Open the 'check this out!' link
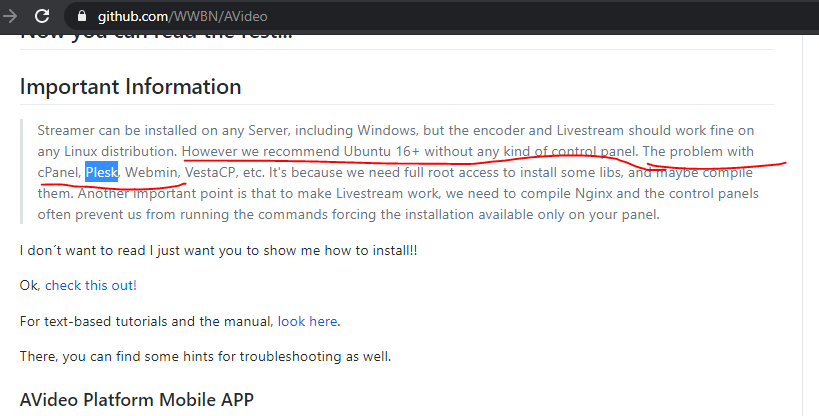 pyautogui.click(x=91, y=285)
